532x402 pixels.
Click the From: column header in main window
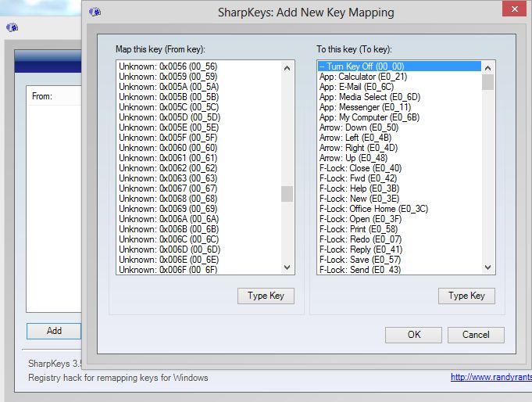(54, 96)
